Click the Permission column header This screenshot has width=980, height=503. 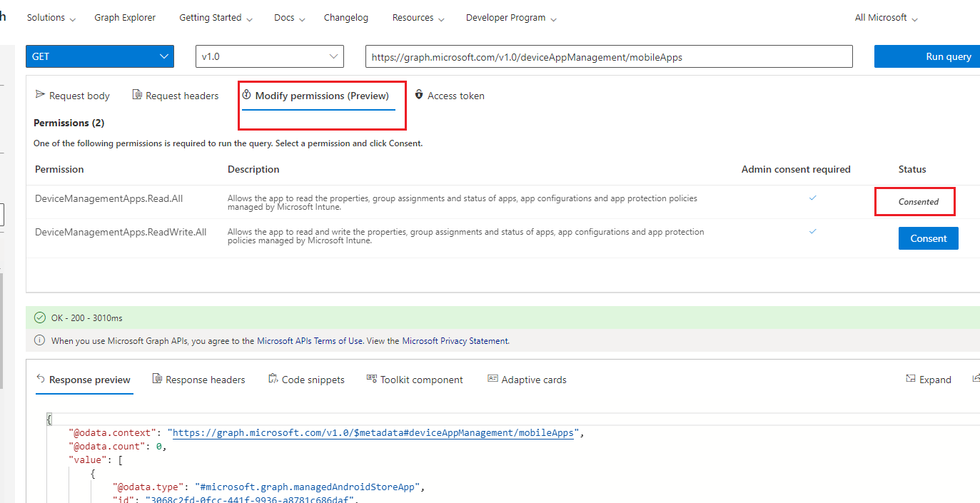[x=59, y=169]
